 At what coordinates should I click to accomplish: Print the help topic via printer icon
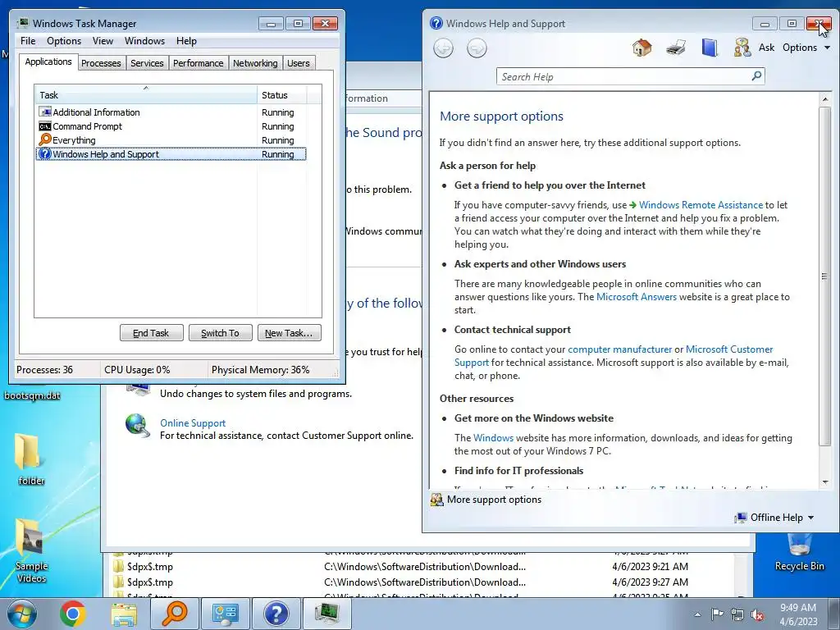click(x=676, y=48)
